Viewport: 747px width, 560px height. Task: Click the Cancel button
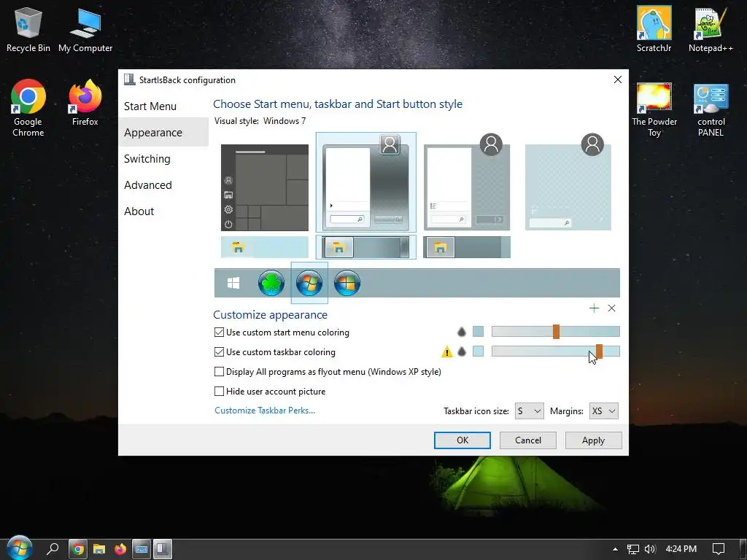tap(528, 440)
